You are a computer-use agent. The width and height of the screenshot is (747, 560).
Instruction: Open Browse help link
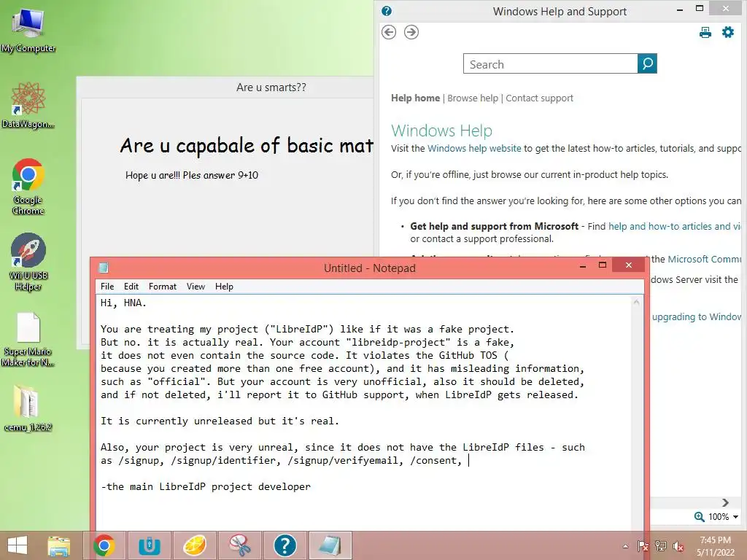[x=473, y=98]
